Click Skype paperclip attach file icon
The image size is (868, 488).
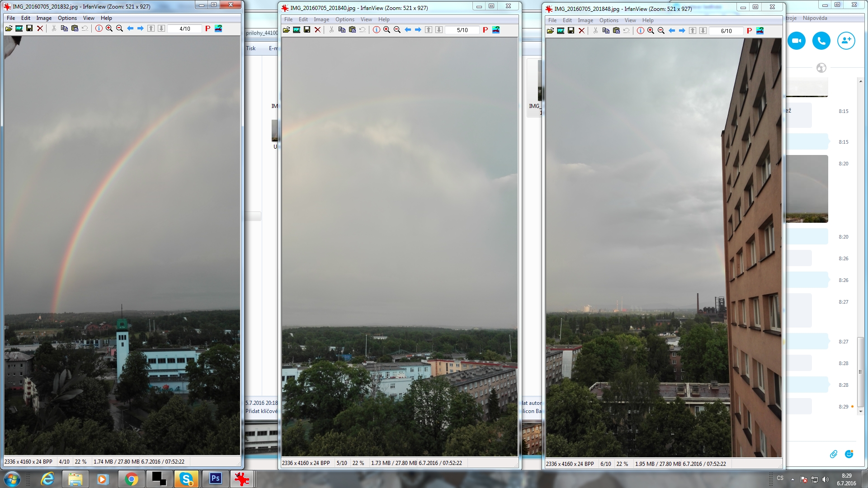[834, 454]
